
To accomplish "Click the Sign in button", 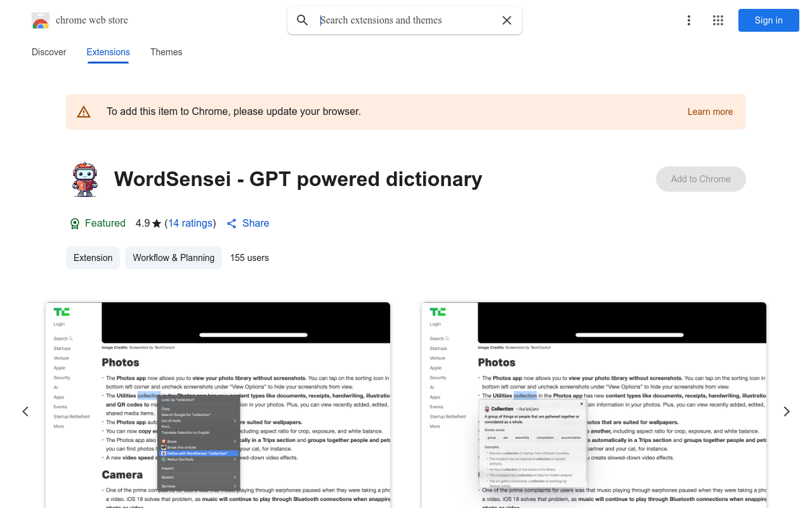I will (x=768, y=20).
